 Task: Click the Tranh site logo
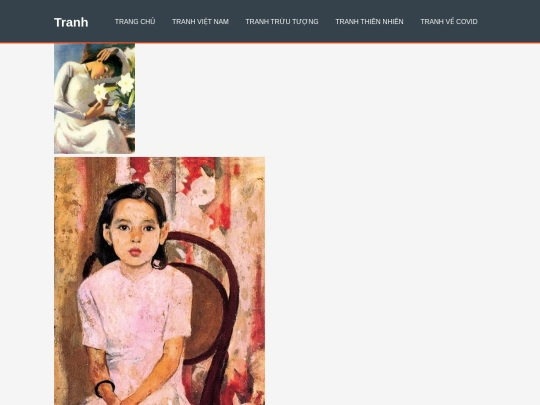click(x=71, y=22)
